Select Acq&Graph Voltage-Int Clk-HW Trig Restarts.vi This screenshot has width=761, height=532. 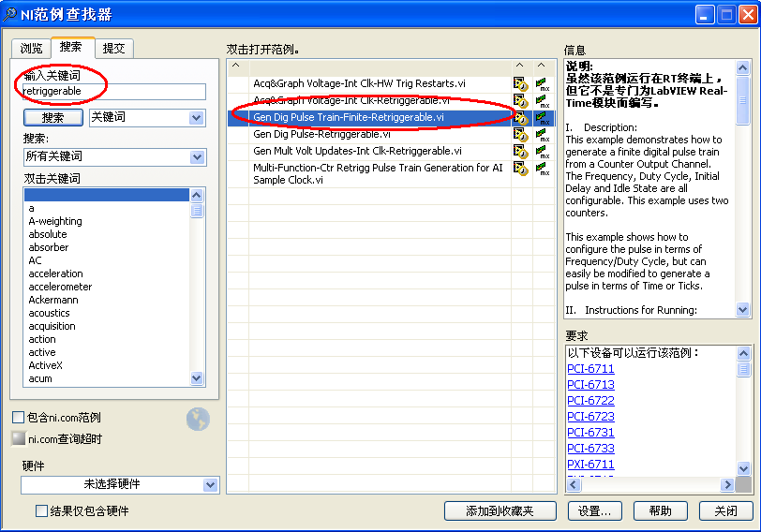point(359,83)
